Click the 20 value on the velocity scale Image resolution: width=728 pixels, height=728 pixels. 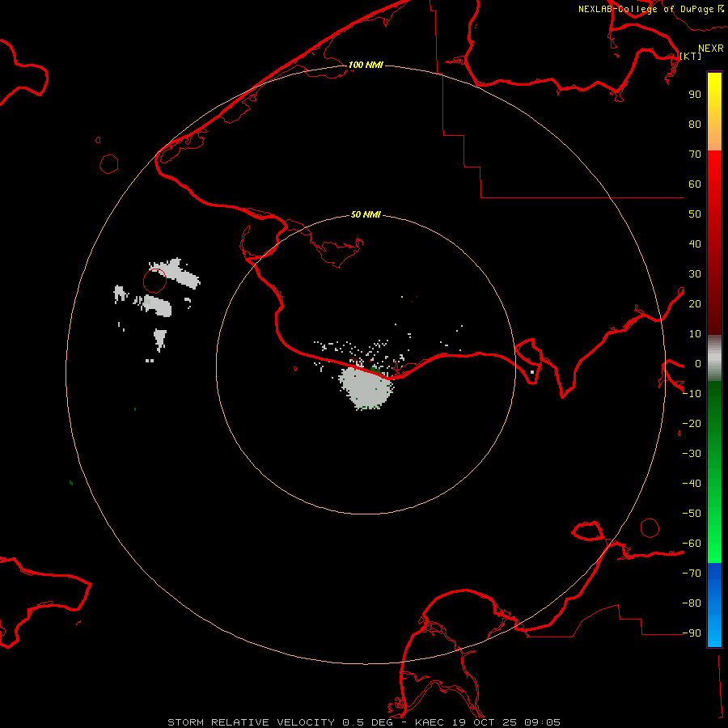tap(695, 303)
